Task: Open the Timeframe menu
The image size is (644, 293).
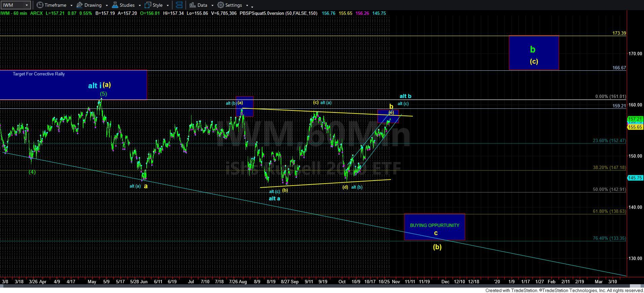Action: 55,5
